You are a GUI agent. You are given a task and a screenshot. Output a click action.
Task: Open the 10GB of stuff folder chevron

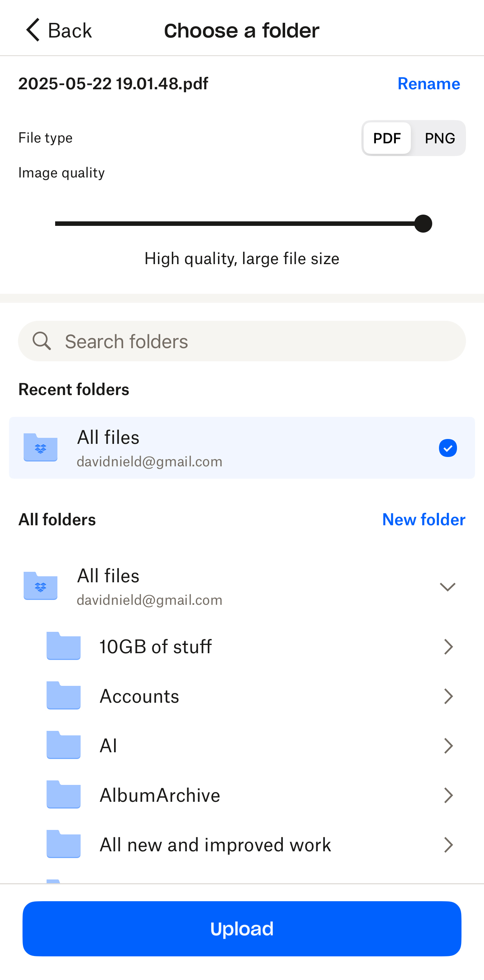449,646
